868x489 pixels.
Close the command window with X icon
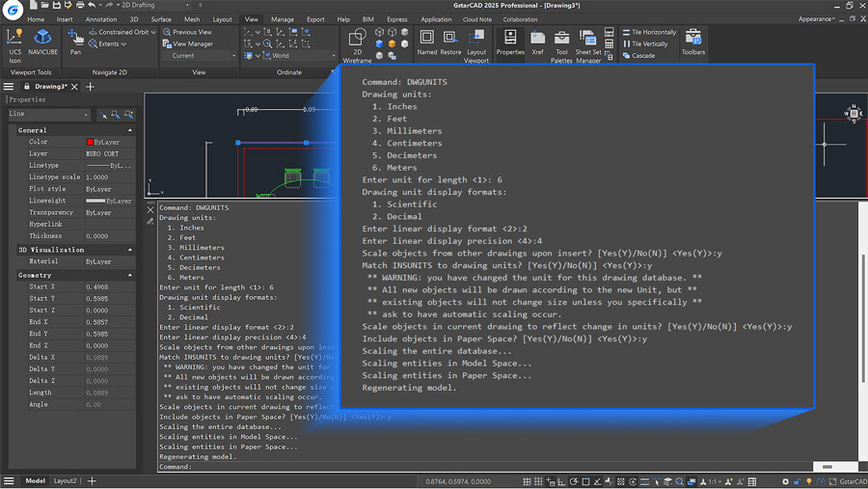[x=150, y=210]
